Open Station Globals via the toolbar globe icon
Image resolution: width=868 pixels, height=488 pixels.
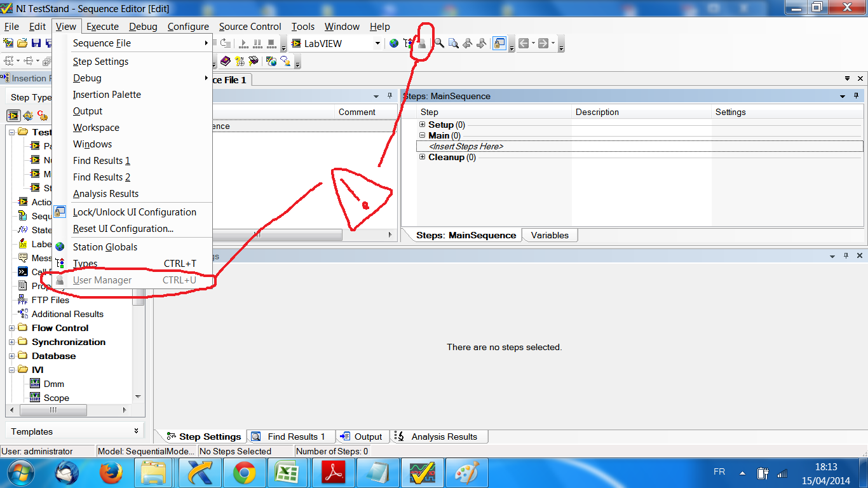(394, 43)
